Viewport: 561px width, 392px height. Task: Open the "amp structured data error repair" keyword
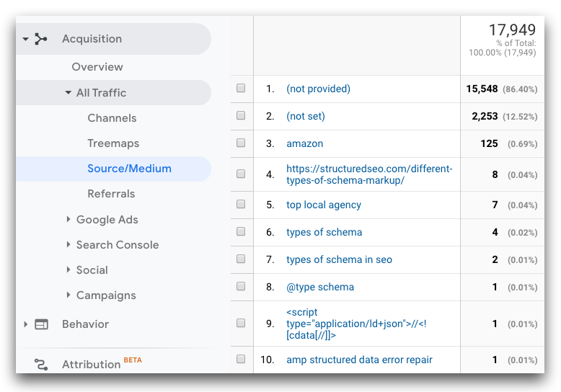click(x=359, y=359)
